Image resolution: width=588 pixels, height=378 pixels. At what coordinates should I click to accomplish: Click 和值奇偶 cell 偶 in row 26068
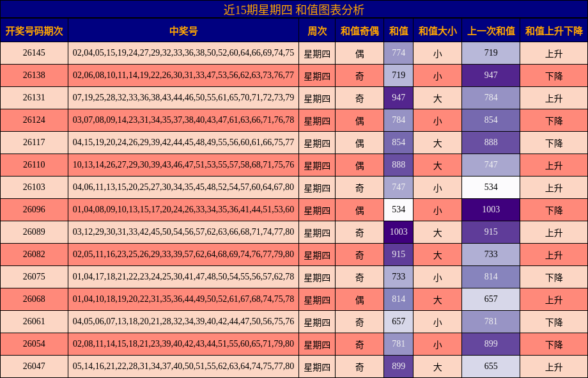pyautogui.click(x=359, y=300)
